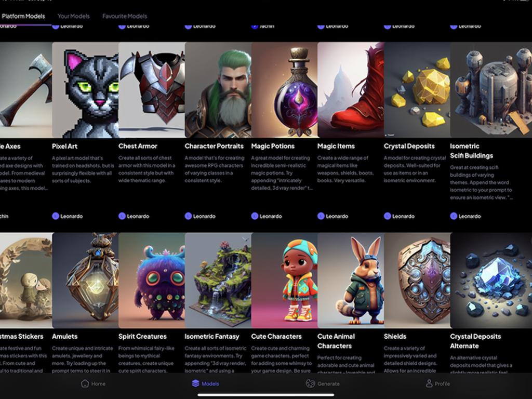This screenshot has width=532, height=399.
Task: Click Leonardo avatar under Crystal Deposits
Action: [388, 216]
